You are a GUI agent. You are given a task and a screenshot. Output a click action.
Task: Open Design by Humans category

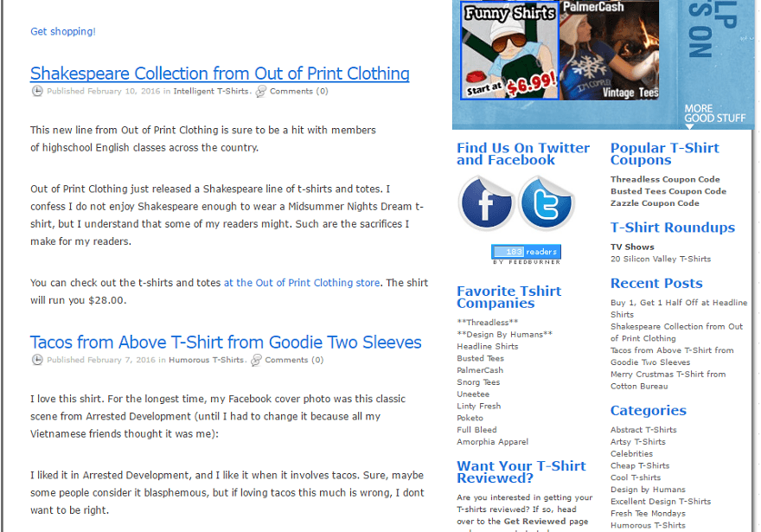point(648,490)
